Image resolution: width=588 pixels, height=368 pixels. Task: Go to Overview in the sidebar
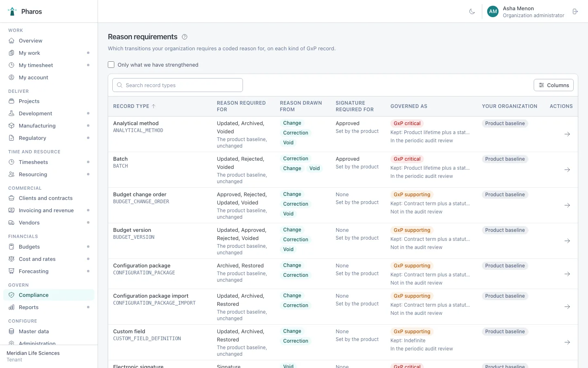(x=49, y=40)
